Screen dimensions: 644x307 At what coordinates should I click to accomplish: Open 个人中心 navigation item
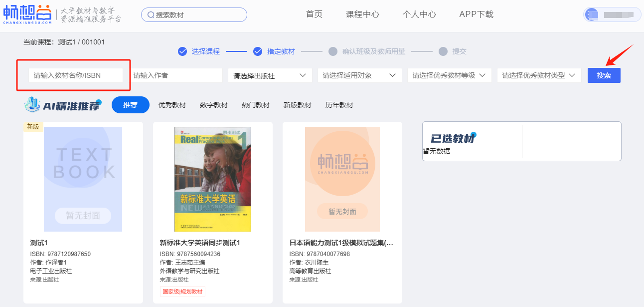[x=419, y=14]
